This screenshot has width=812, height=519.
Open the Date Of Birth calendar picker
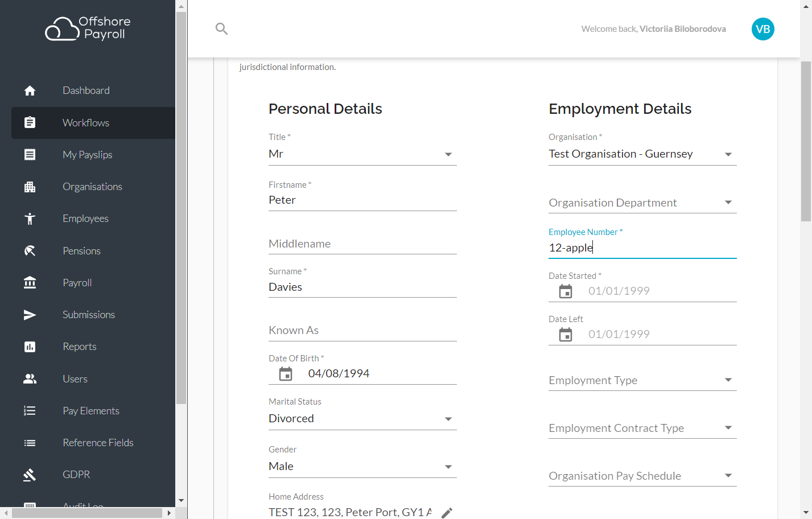286,374
